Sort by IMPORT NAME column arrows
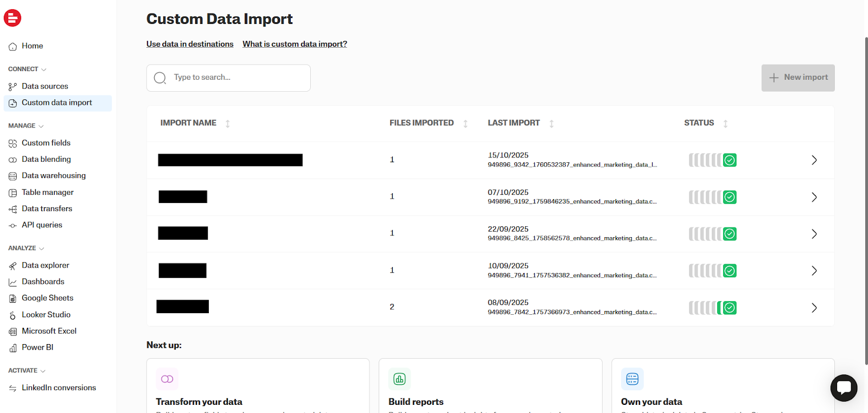868x413 pixels. (228, 124)
